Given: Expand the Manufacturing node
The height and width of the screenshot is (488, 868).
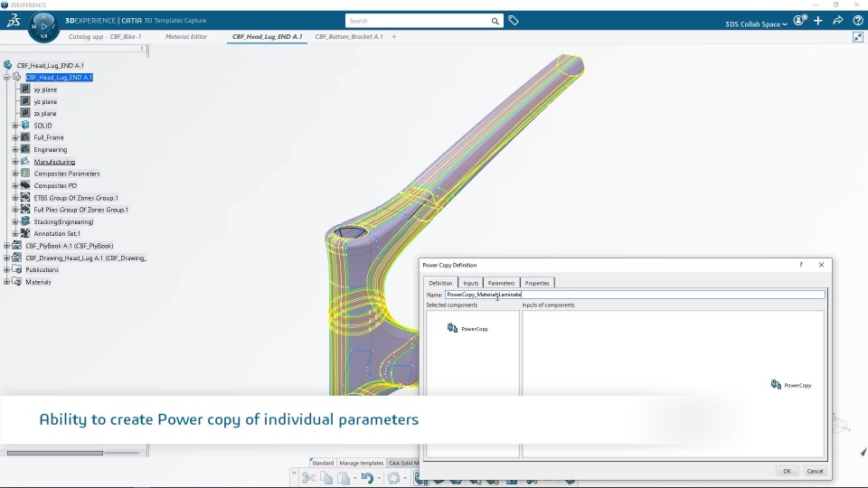Looking at the screenshot, I should (x=15, y=162).
